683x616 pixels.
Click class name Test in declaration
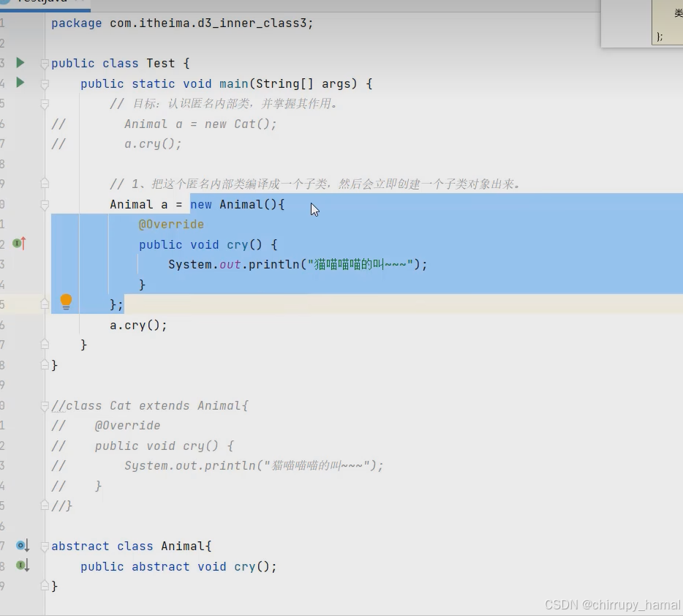click(160, 64)
